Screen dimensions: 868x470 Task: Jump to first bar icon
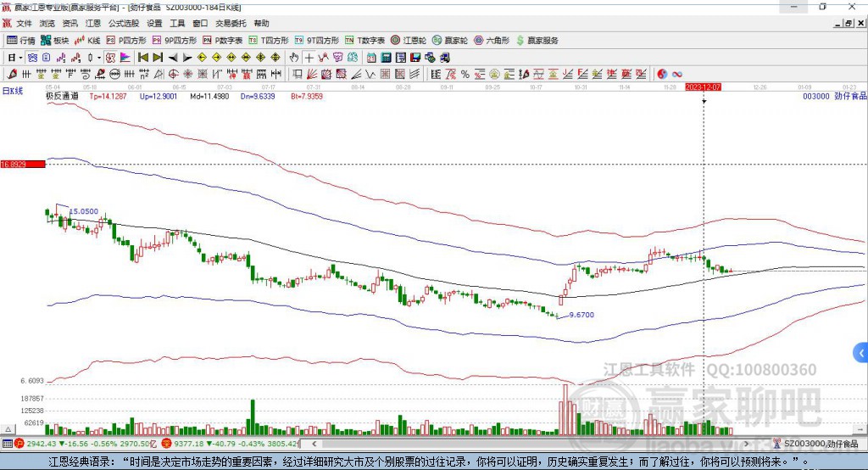pyautogui.click(x=142, y=58)
